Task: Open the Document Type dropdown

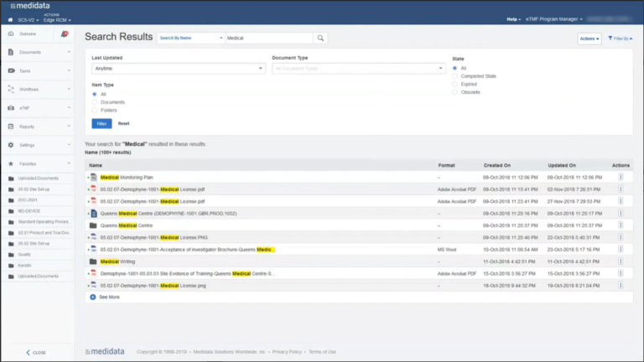Action: (x=359, y=69)
